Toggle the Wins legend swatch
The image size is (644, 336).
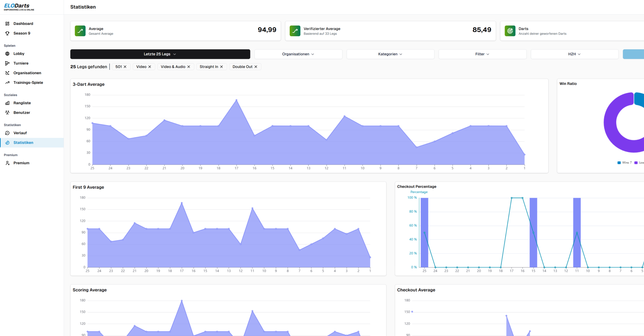pyautogui.click(x=619, y=163)
